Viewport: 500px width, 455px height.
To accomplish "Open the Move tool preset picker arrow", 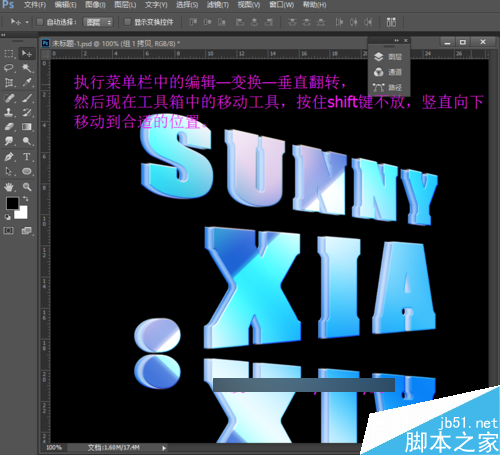I will (x=27, y=23).
